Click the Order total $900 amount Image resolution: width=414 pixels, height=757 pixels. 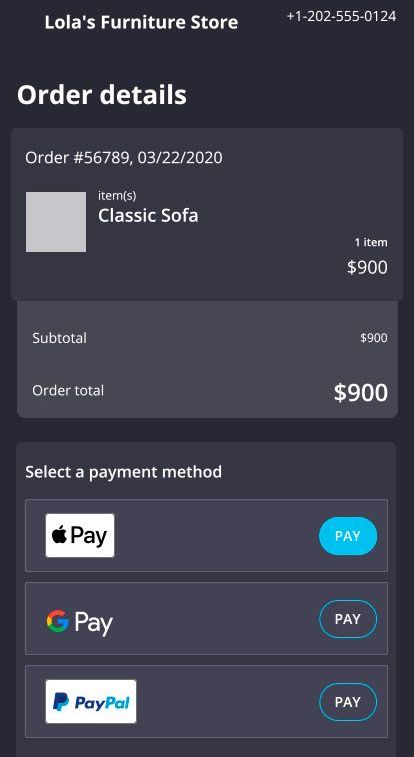(x=361, y=393)
